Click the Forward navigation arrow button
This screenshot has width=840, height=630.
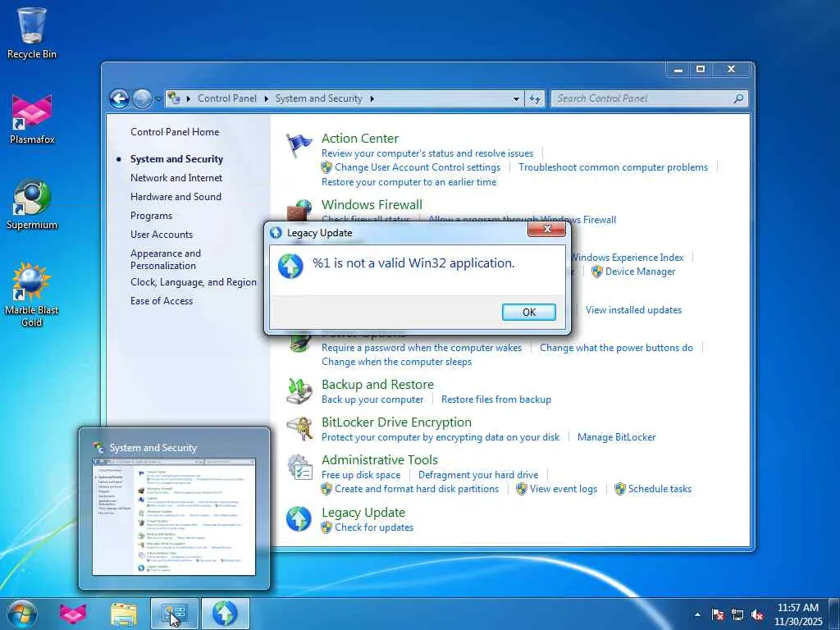coord(142,98)
